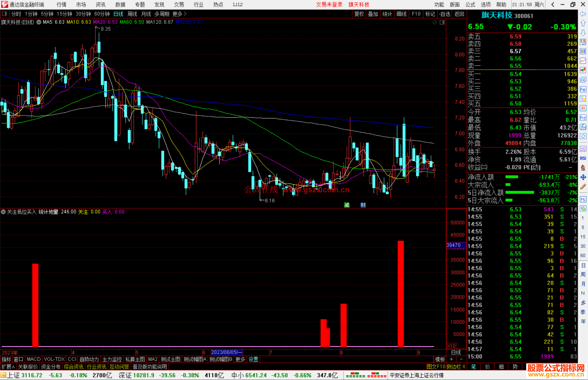Expand the 扩展 panel at bottom

[x=8, y=367]
